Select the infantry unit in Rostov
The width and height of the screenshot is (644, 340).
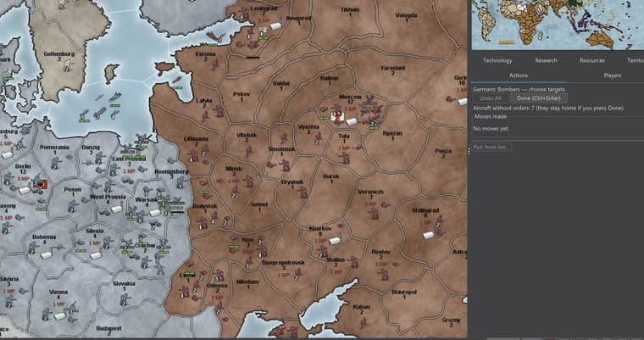tap(384, 274)
